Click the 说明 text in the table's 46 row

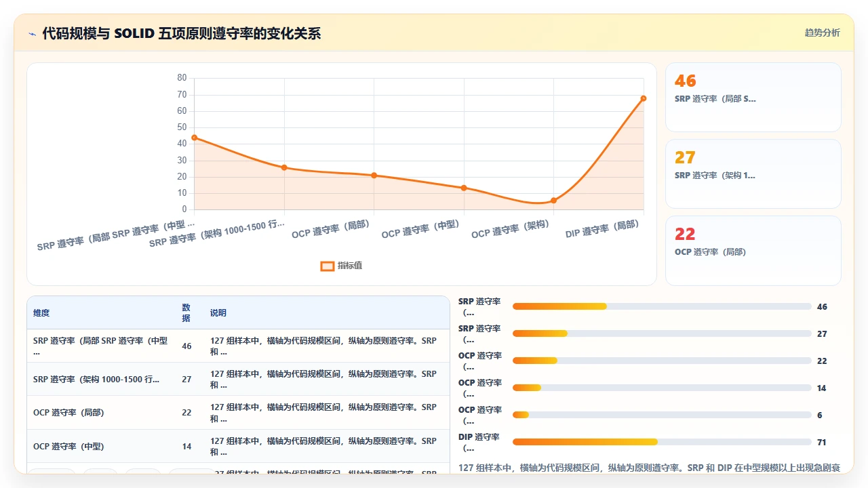[x=324, y=346]
